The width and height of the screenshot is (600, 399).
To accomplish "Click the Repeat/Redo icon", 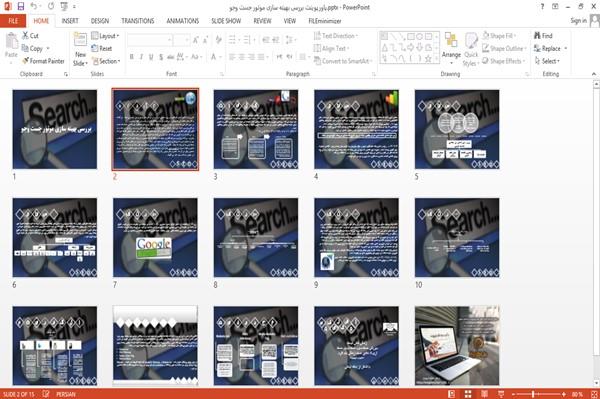I will [x=51, y=7].
